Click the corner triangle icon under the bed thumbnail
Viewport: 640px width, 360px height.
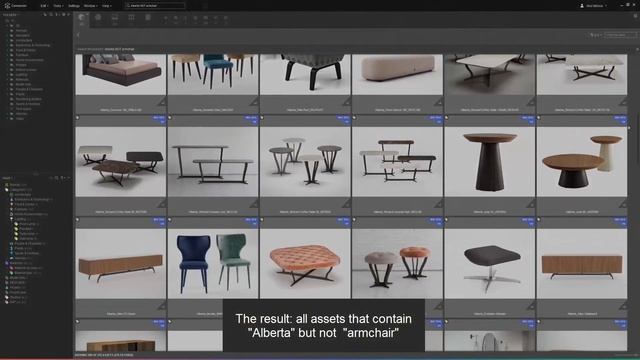(162, 102)
